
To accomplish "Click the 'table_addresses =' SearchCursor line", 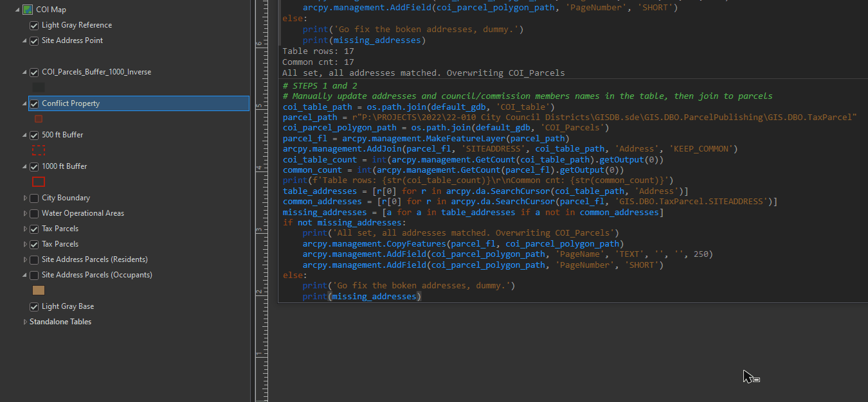I will (485, 191).
